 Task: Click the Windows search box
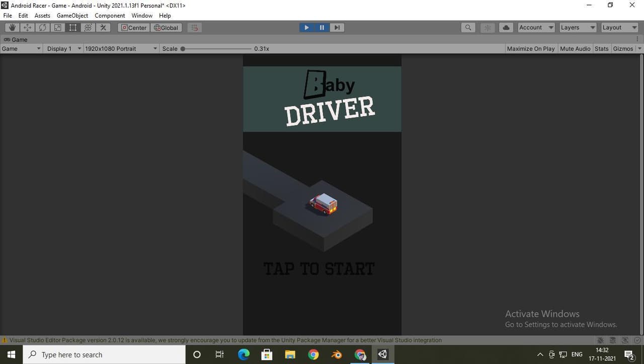click(104, 354)
